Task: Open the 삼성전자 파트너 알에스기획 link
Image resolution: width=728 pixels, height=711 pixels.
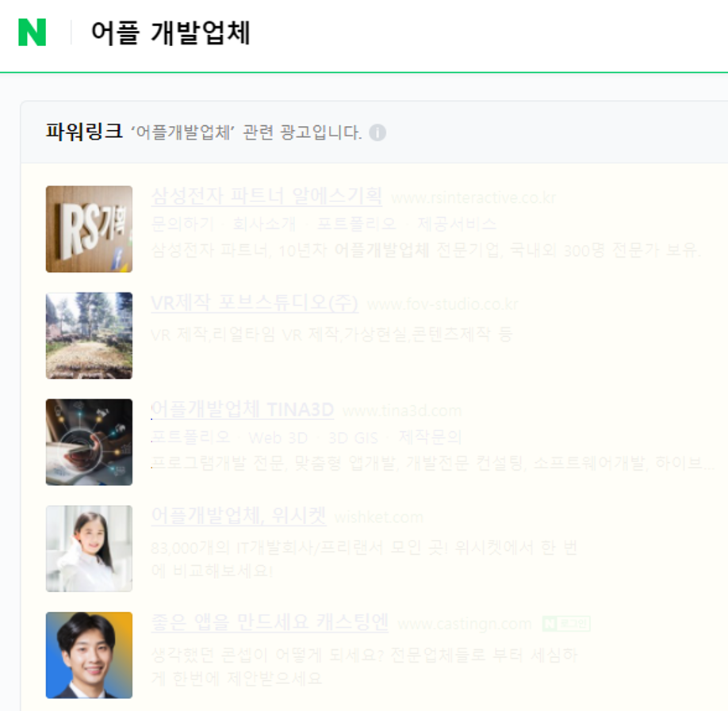Action: pos(267,196)
